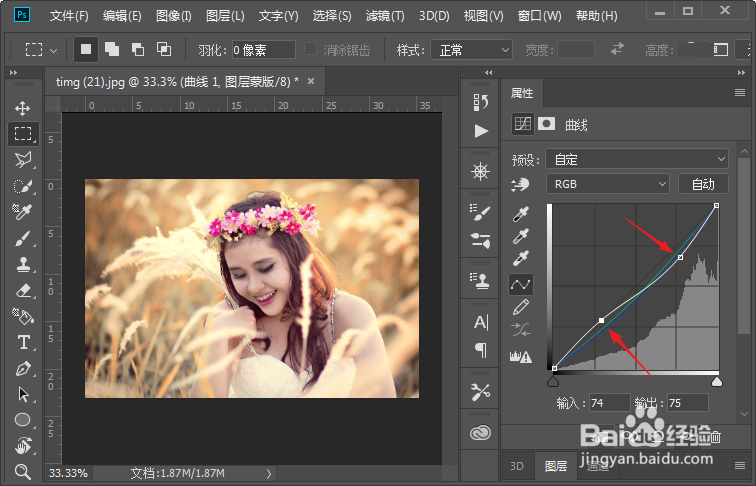756x486 pixels.
Task: Select the Hand tool
Action: click(x=23, y=446)
